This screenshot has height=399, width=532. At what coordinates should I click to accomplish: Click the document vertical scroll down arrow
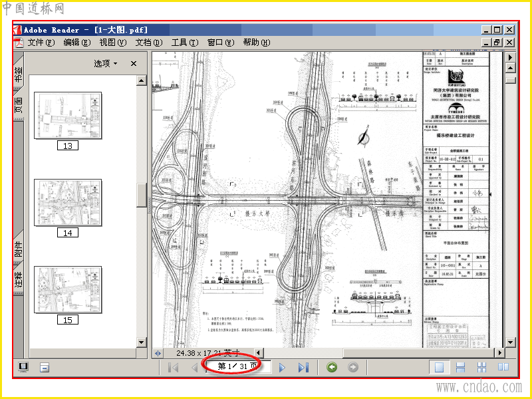511,342
